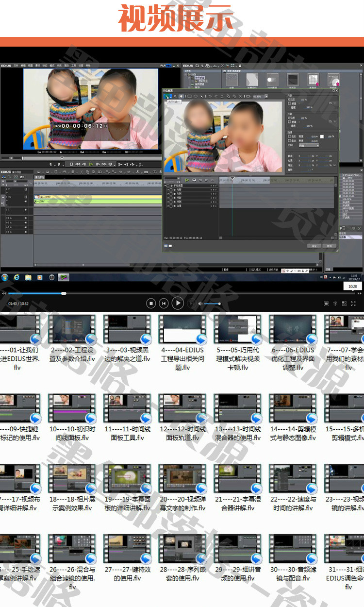The image size is (364, 607).
Task: Pick the rectangle shape tool in the mask toolbar
Action: (189, 96)
